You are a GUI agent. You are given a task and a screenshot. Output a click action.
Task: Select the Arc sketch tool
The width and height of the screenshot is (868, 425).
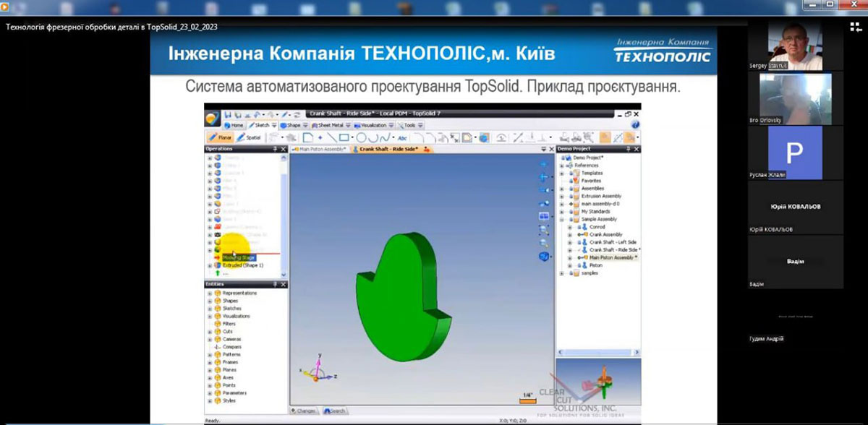(373, 137)
